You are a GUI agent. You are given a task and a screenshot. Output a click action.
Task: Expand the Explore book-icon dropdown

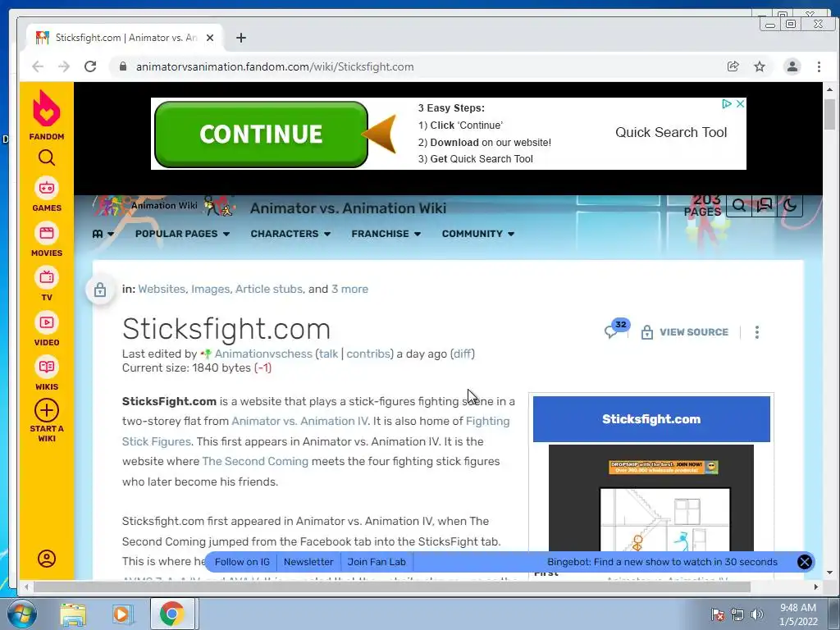click(103, 234)
